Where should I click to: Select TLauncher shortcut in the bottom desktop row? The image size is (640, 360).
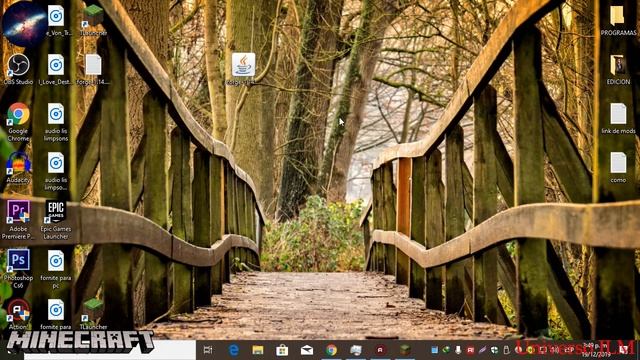(x=93, y=315)
